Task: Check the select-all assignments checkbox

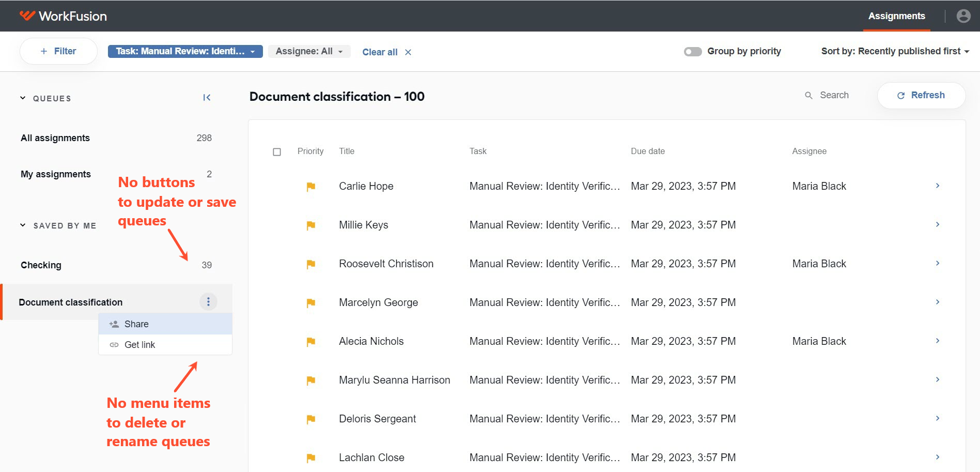Action: coord(277,152)
